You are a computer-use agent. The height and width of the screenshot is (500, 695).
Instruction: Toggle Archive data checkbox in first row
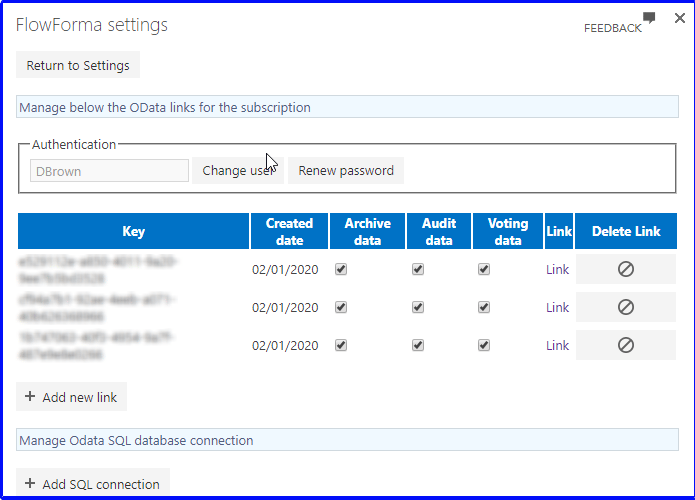(x=341, y=269)
